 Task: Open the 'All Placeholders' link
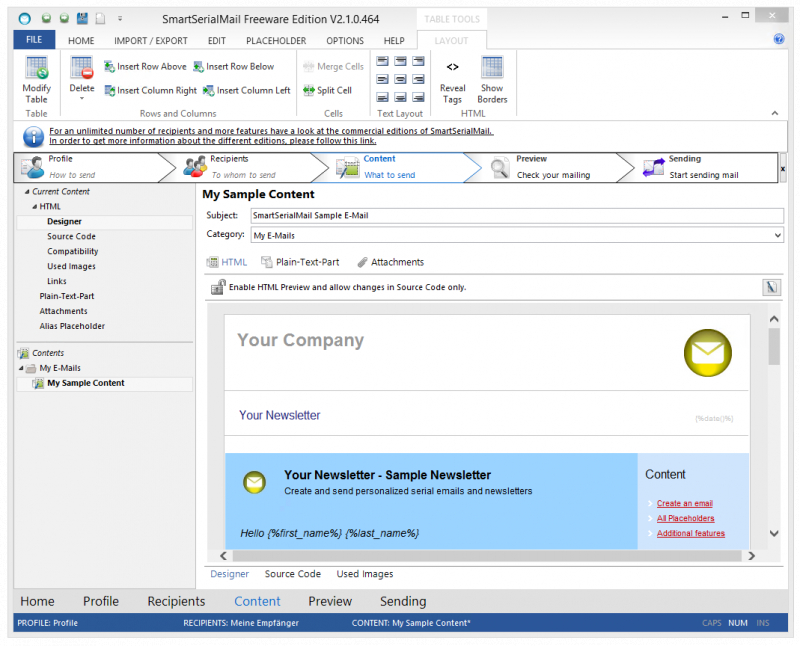tap(686, 518)
